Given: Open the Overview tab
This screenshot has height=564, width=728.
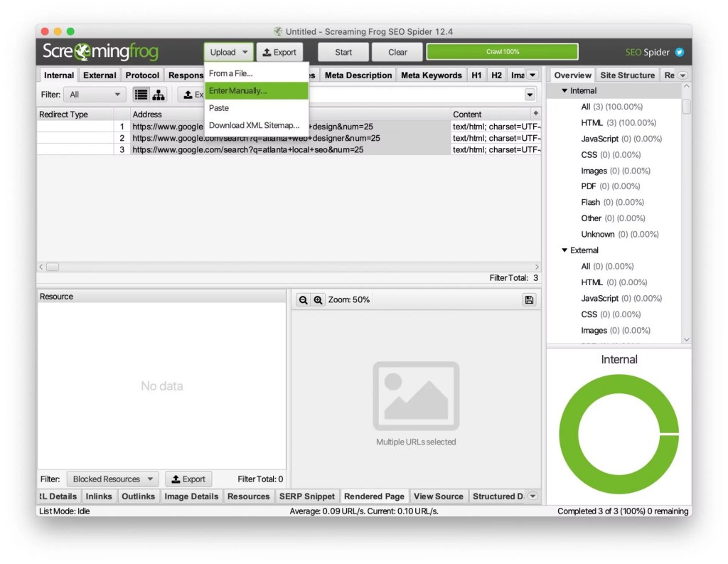Looking at the screenshot, I should click(x=572, y=75).
